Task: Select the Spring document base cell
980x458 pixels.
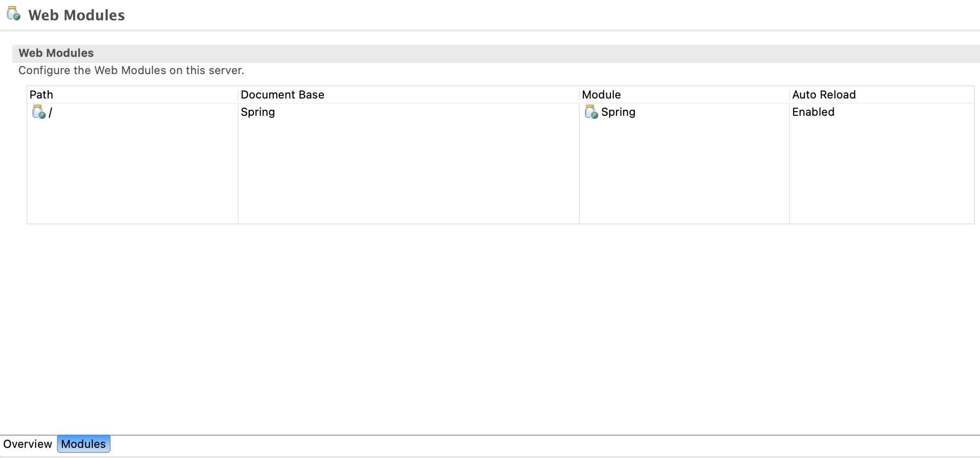Action: [x=409, y=112]
